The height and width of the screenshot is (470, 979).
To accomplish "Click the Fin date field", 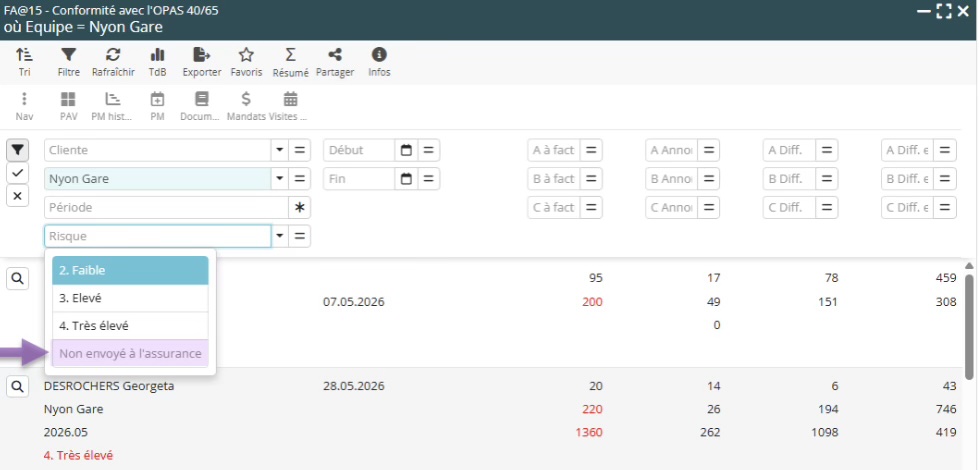I will 359,179.
